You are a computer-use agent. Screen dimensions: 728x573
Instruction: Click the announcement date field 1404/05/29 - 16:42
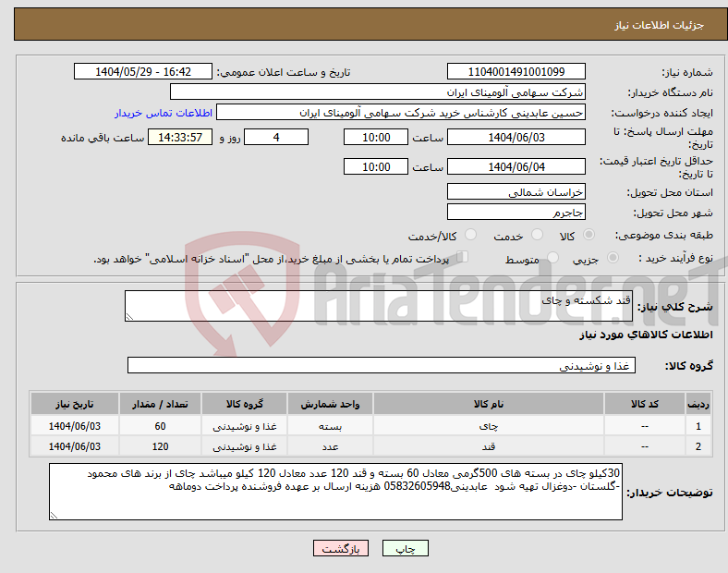(x=143, y=71)
